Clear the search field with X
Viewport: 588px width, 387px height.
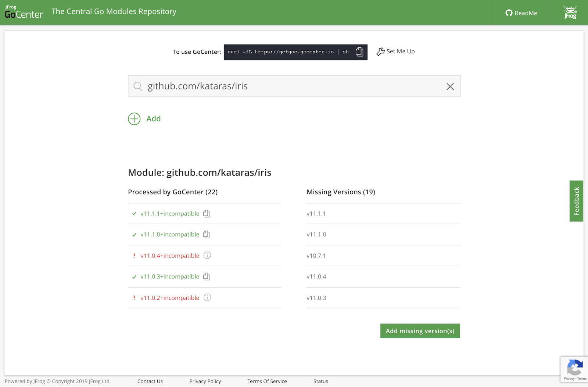pyautogui.click(x=450, y=86)
